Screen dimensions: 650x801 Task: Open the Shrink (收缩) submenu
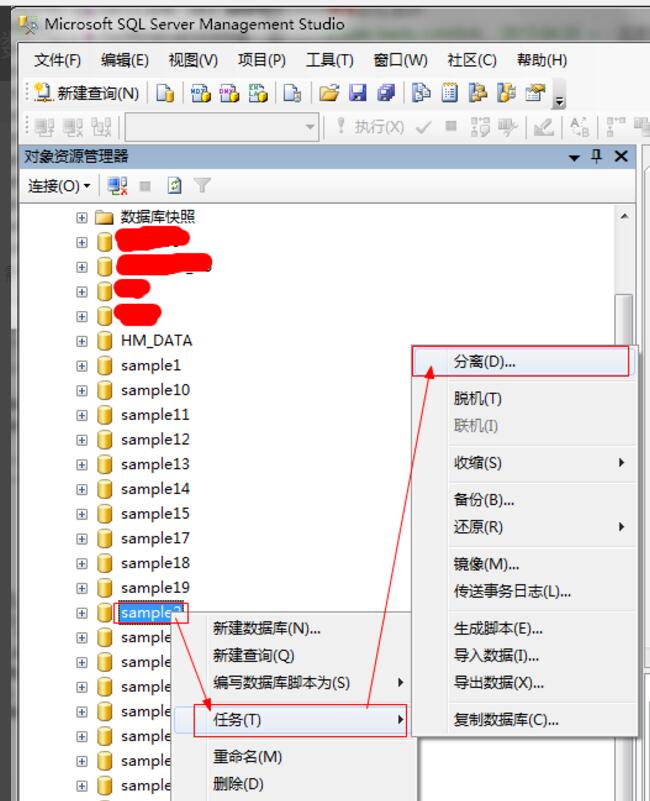[x=523, y=463]
